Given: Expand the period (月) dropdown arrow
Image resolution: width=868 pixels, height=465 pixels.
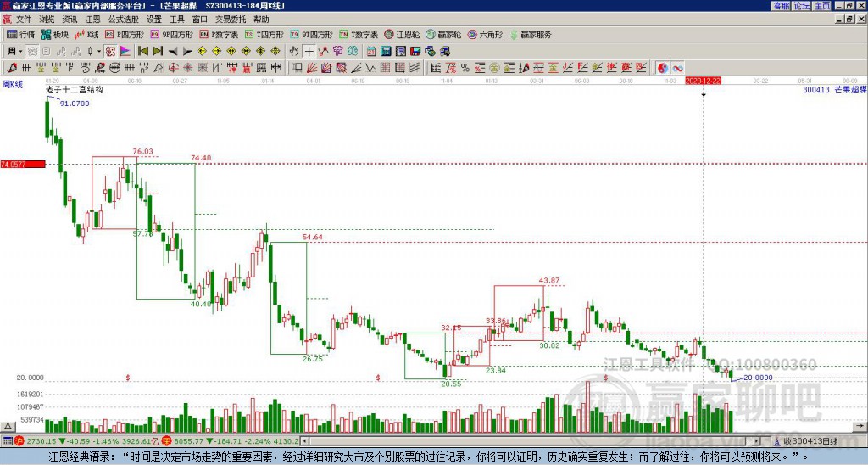Looking at the screenshot, I should 20,52.
